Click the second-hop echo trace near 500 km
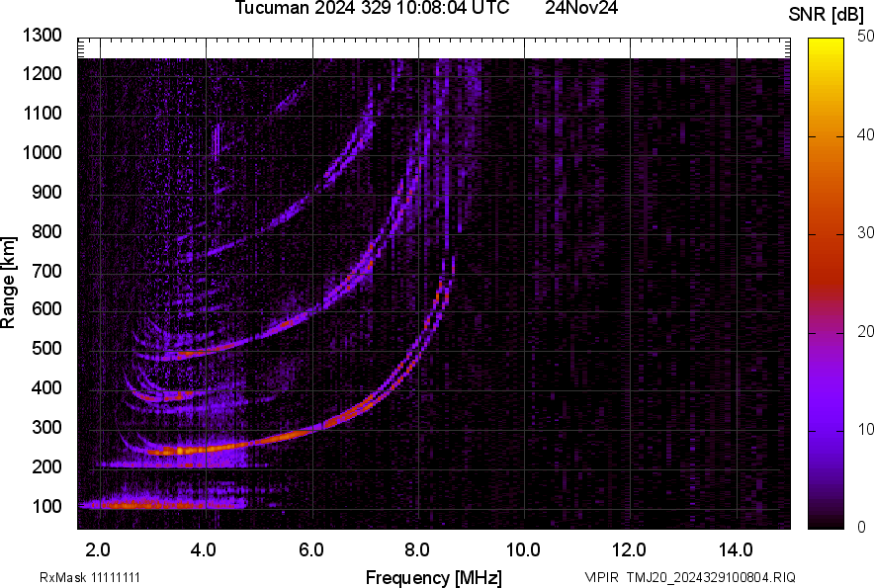Viewport: 874px width, 588px height. 223,350
